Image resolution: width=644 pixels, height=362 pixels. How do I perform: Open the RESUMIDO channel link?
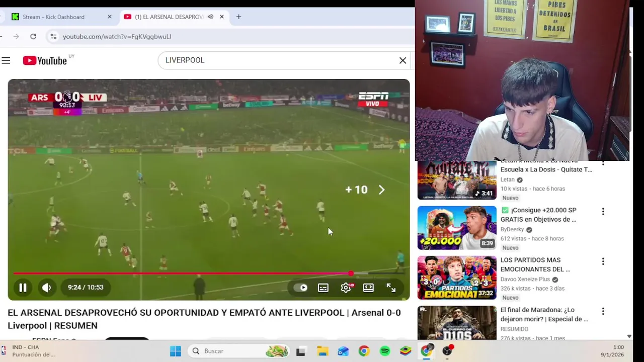tap(514, 329)
